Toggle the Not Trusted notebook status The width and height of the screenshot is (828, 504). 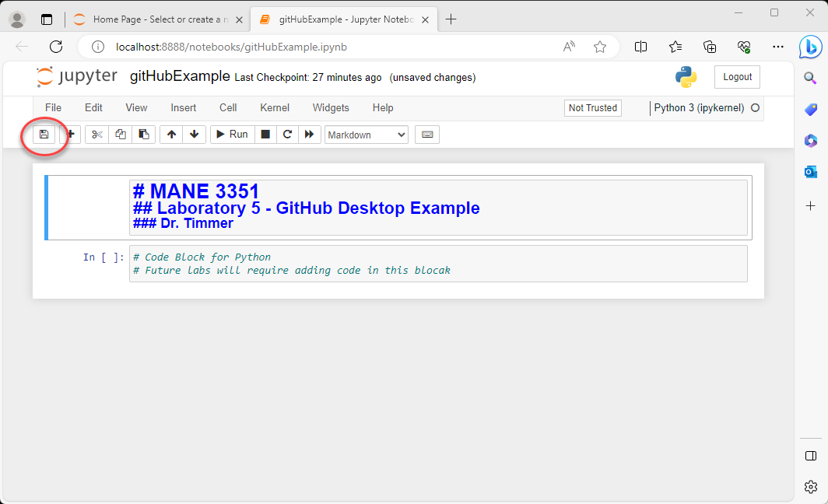tap(592, 108)
